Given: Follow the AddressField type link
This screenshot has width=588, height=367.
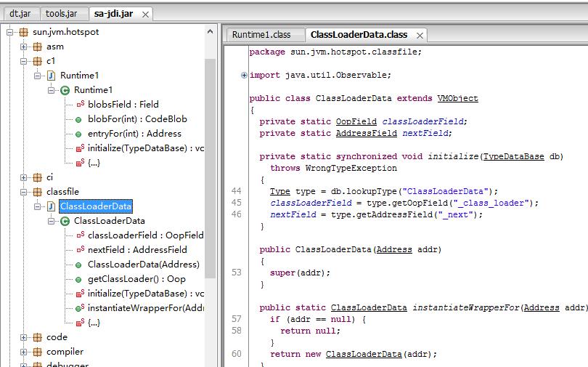Looking at the screenshot, I should click(367, 134).
